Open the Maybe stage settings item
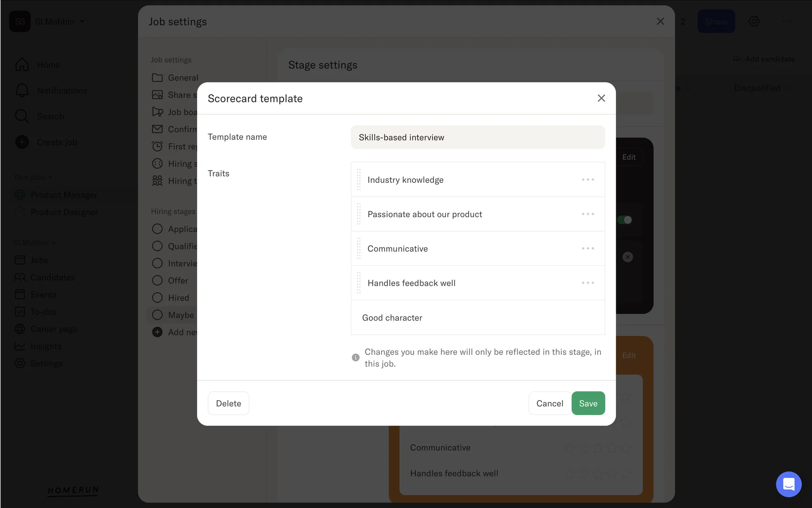This screenshot has height=508, width=812. [181, 315]
